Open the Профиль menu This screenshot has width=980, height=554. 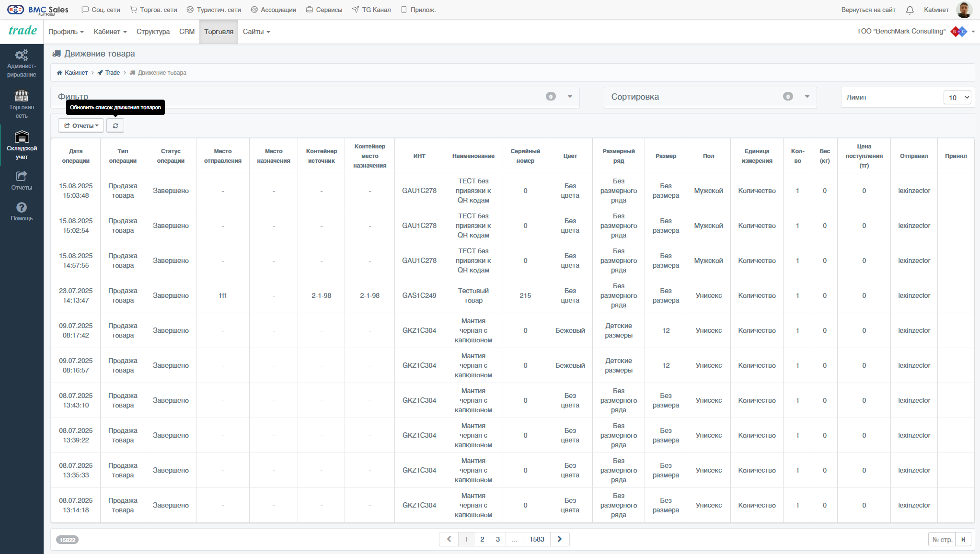(x=66, y=32)
